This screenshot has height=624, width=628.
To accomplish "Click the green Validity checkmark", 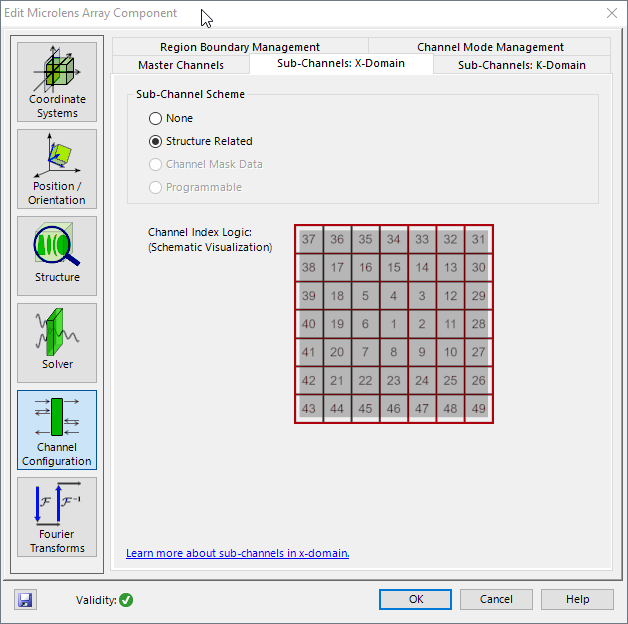I will [x=126, y=600].
